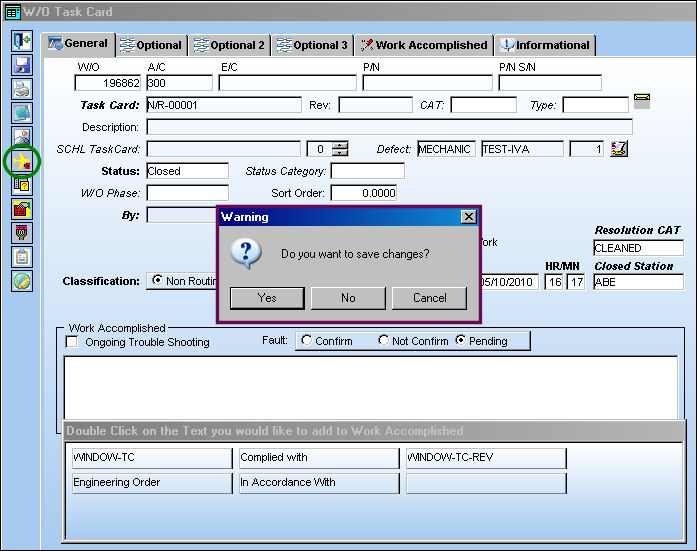The height and width of the screenshot is (551, 697).
Task: Decrease SCHL TaskCard spinner with down arrow
Action: click(x=340, y=152)
